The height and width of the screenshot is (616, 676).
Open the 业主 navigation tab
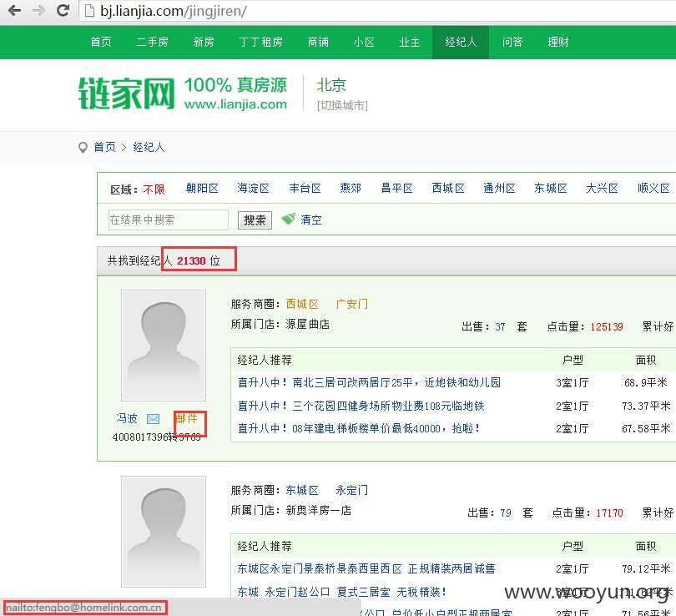(x=410, y=42)
